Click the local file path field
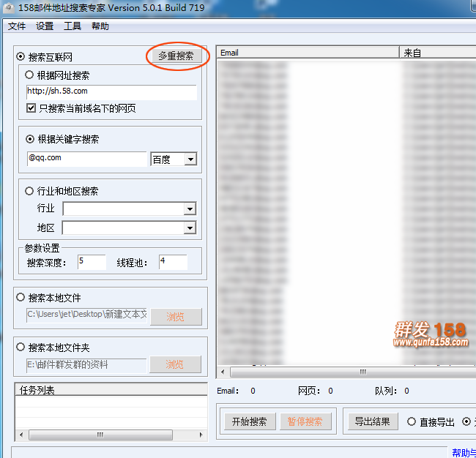This screenshot has height=458, width=476. pyautogui.click(x=86, y=315)
